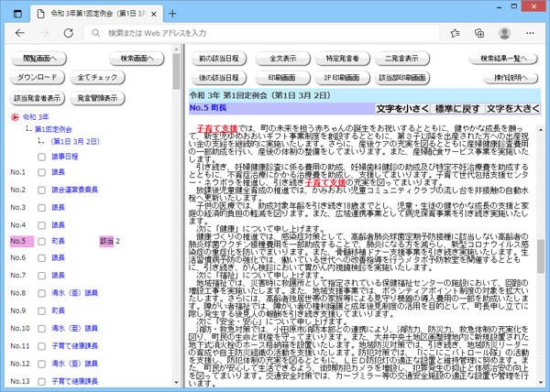Go to 後の該当日程
Image resolution: width=550 pixels, height=392 pixels.
(219, 78)
